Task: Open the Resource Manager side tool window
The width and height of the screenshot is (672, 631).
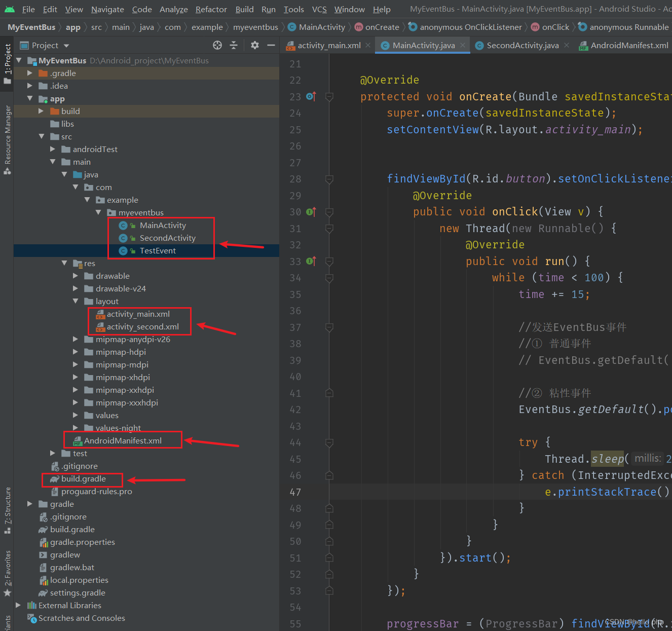Action: click(7, 139)
